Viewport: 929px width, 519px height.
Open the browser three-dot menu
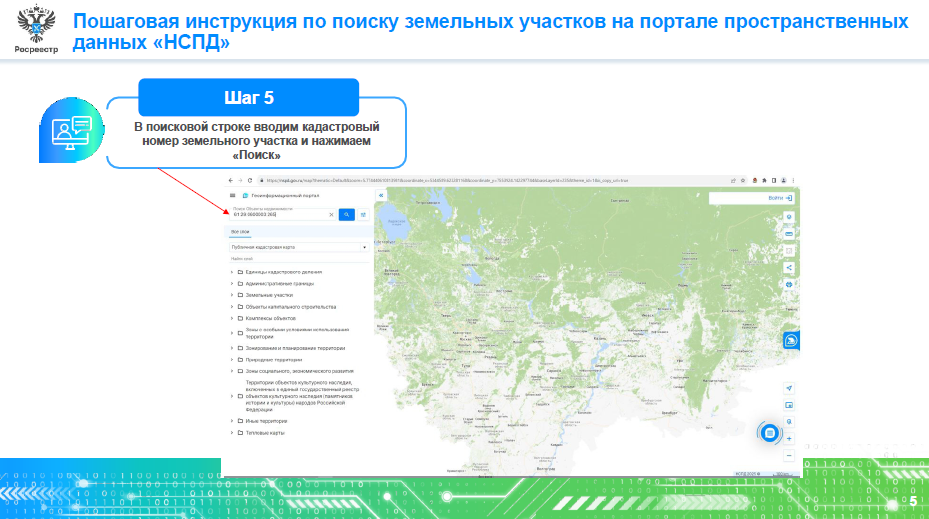(x=793, y=180)
